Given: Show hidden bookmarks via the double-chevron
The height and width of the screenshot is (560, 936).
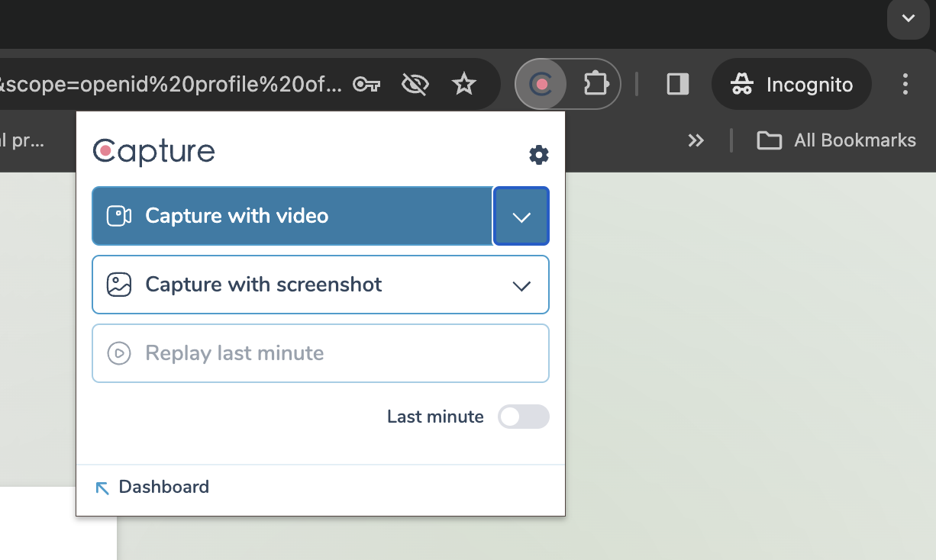Looking at the screenshot, I should coord(696,140).
